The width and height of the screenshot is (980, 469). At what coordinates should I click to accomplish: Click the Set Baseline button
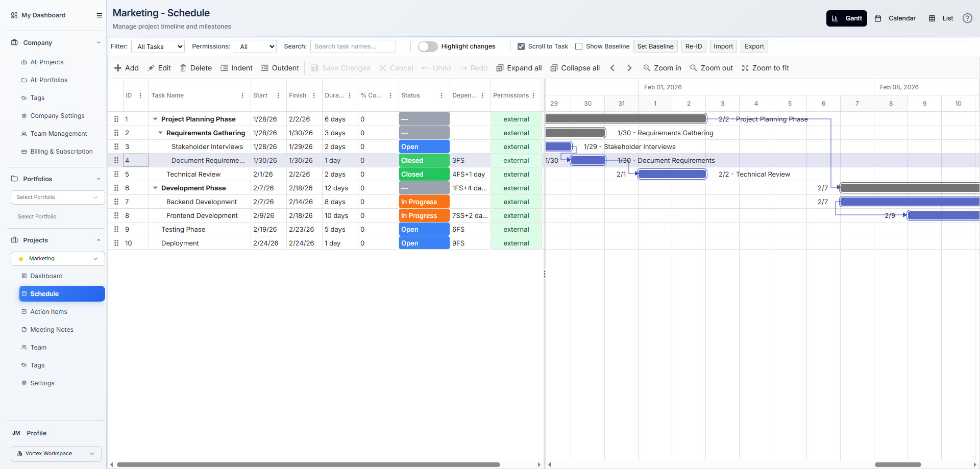pos(655,46)
